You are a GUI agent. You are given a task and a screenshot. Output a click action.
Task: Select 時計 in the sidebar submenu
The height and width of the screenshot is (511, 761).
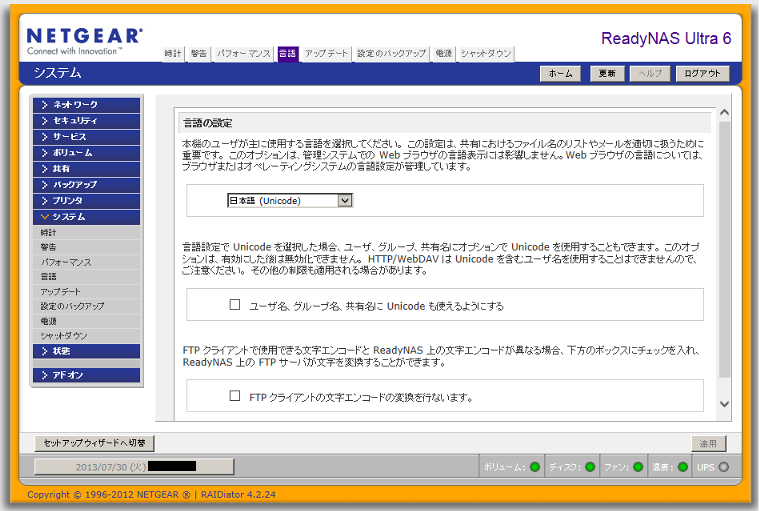[86, 232]
